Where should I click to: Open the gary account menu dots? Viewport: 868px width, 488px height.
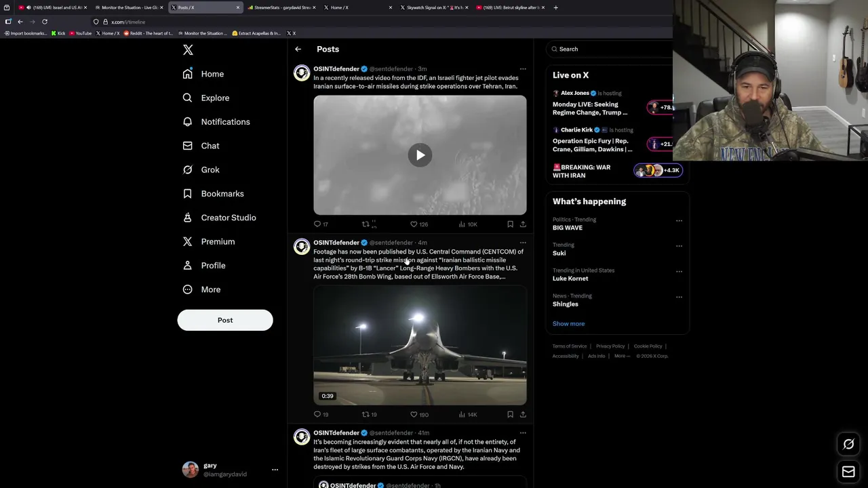pos(275,470)
